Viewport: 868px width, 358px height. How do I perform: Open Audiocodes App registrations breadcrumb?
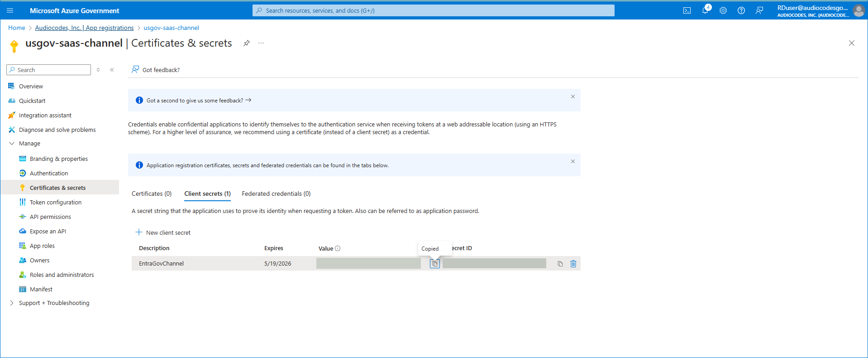tap(84, 28)
